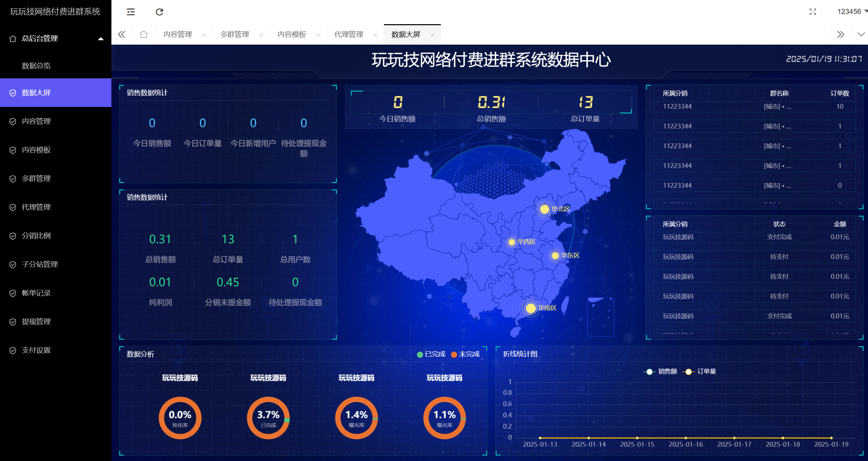Screen dimensions: 868x461
Task: Click the refresh page icon
Action: (x=159, y=12)
